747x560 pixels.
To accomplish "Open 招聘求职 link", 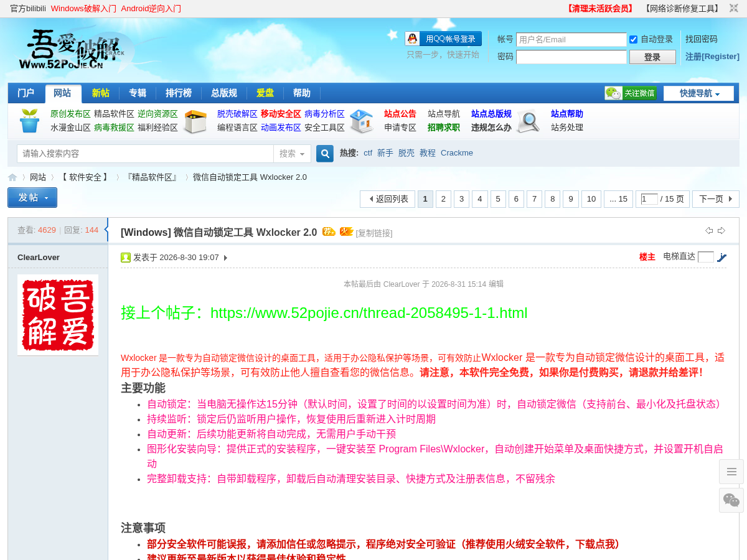I will (x=444, y=128).
